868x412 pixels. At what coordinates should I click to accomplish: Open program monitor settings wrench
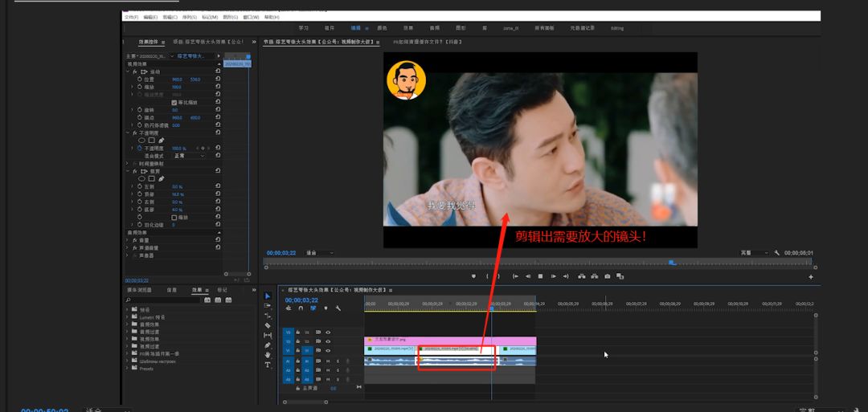tap(776, 253)
